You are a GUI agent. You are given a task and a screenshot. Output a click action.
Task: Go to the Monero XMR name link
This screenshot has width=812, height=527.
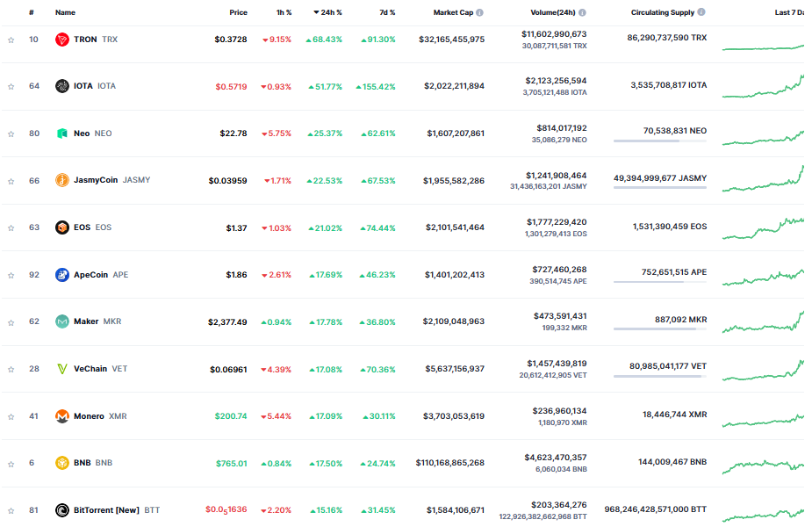point(100,416)
